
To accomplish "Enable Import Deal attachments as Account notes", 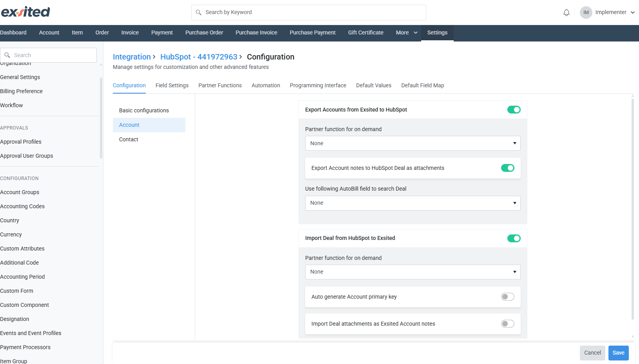I will click(x=507, y=324).
